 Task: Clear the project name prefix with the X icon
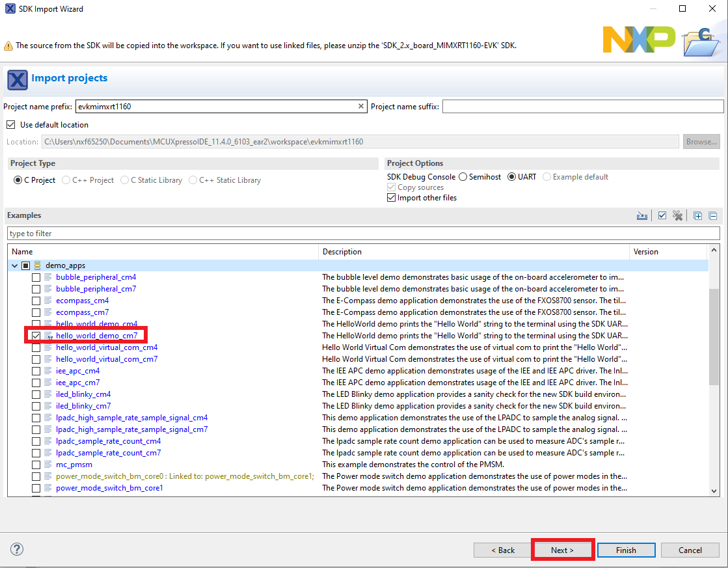click(361, 107)
